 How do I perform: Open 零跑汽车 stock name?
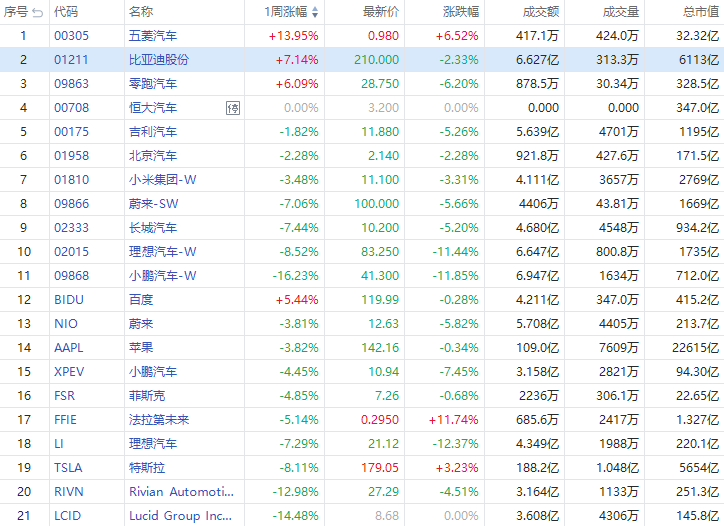click(x=153, y=84)
